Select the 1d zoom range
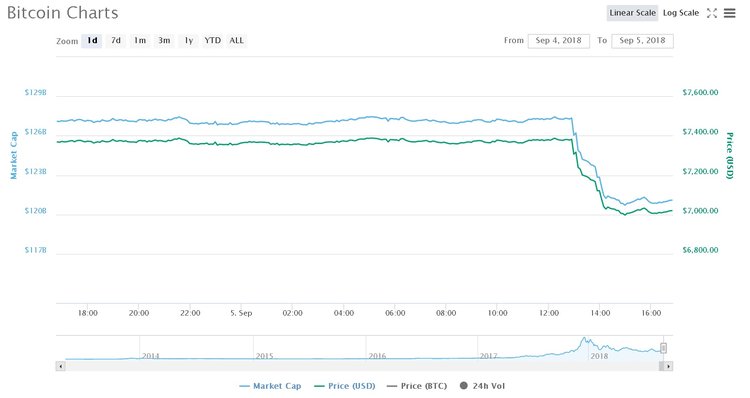Viewport: 750px width, 398px height. point(92,41)
